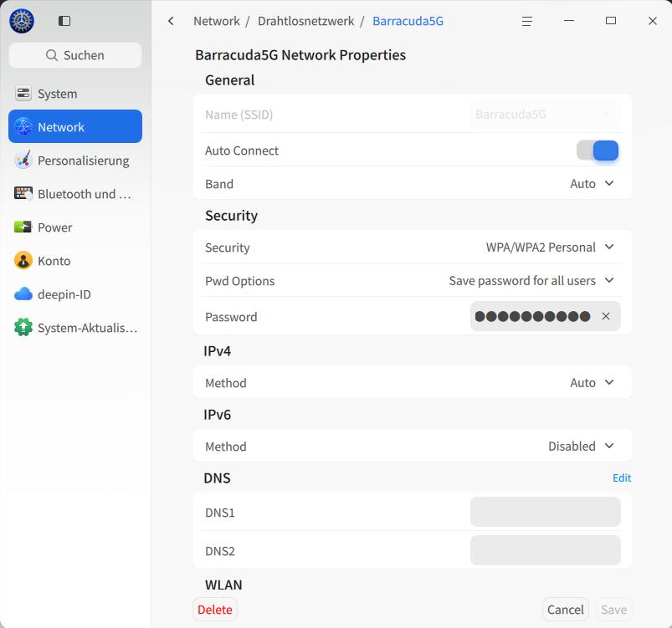
Task: Collapse the sidebar with the panel toggle icon
Action: (x=64, y=21)
